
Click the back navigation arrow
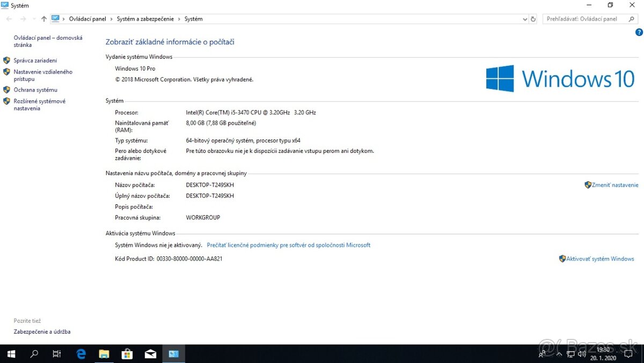[x=9, y=19]
